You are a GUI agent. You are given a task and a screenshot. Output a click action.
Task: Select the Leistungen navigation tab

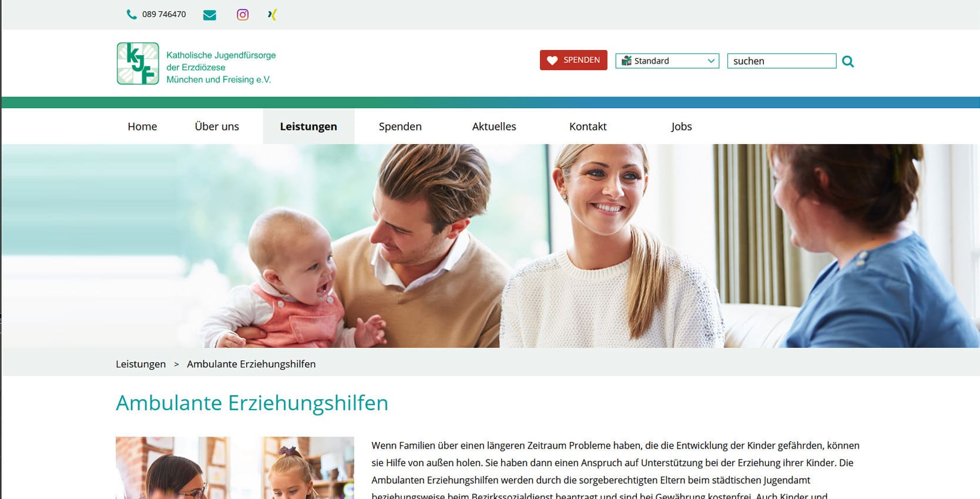coord(308,126)
